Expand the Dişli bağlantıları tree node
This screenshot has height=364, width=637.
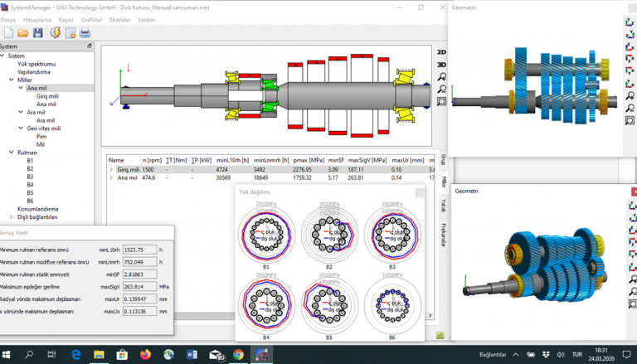point(11,217)
